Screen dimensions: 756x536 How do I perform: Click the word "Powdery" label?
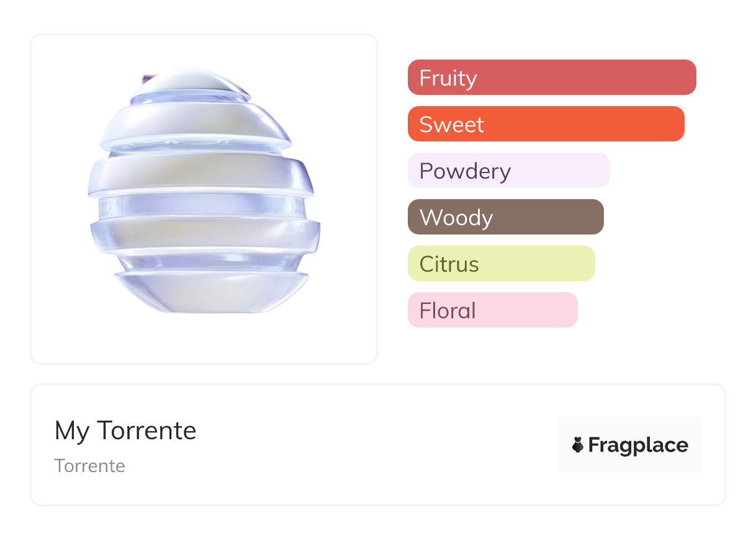[x=465, y=171]
